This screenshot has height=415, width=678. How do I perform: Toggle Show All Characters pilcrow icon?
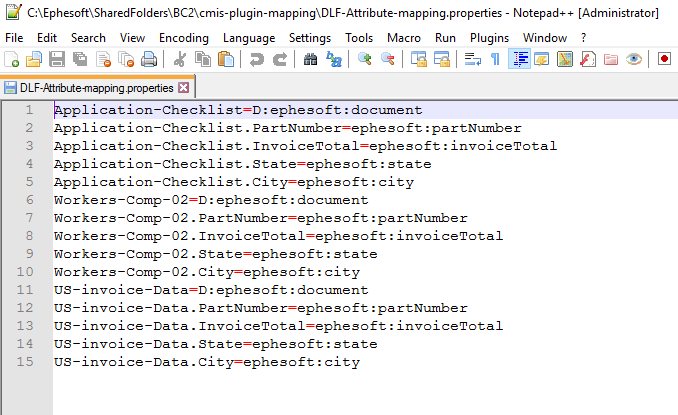point(496,59)
